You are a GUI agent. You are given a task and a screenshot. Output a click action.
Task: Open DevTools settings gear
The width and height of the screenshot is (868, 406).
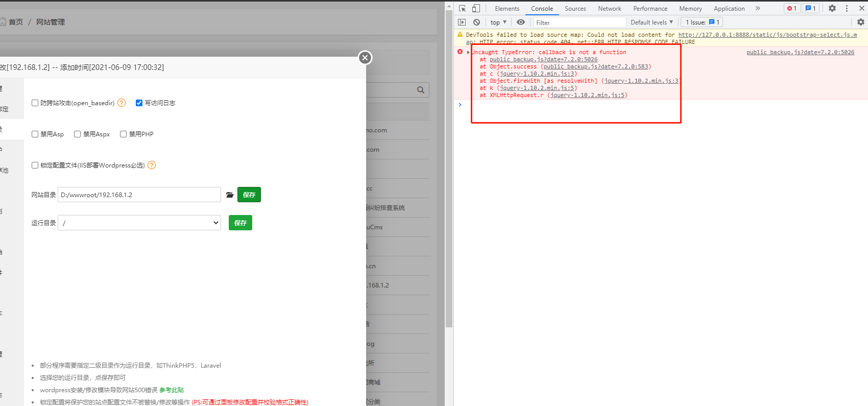click(x=832, y=8)
